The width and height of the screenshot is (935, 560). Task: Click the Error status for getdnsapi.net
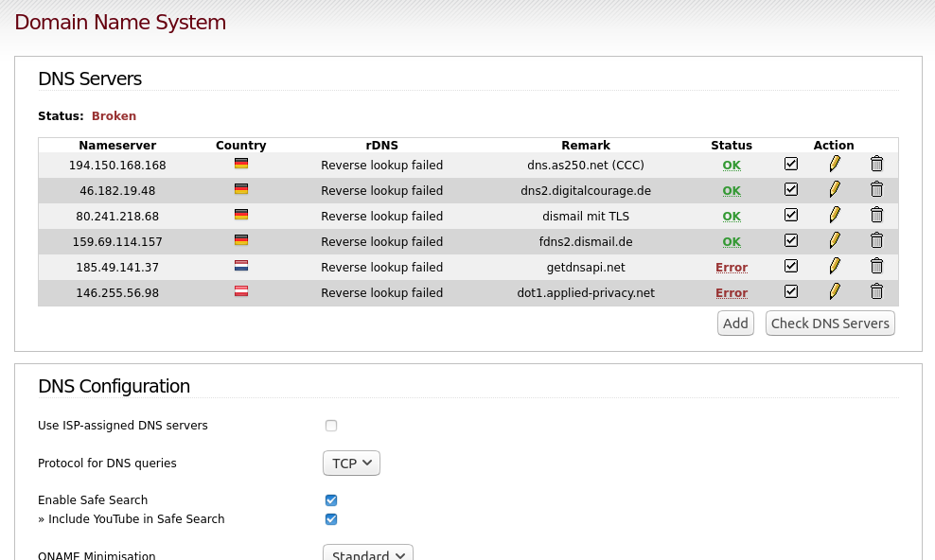732,268
